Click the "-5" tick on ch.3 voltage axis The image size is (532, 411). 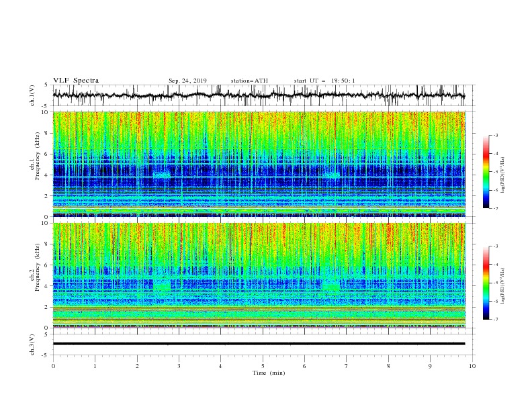tap(46, 355)
